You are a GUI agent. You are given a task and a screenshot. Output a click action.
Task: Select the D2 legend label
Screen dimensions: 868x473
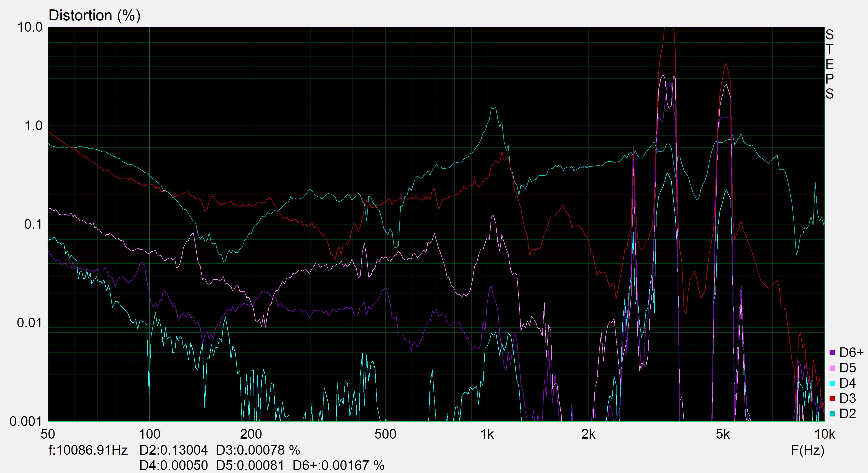[x=847, y=414]
